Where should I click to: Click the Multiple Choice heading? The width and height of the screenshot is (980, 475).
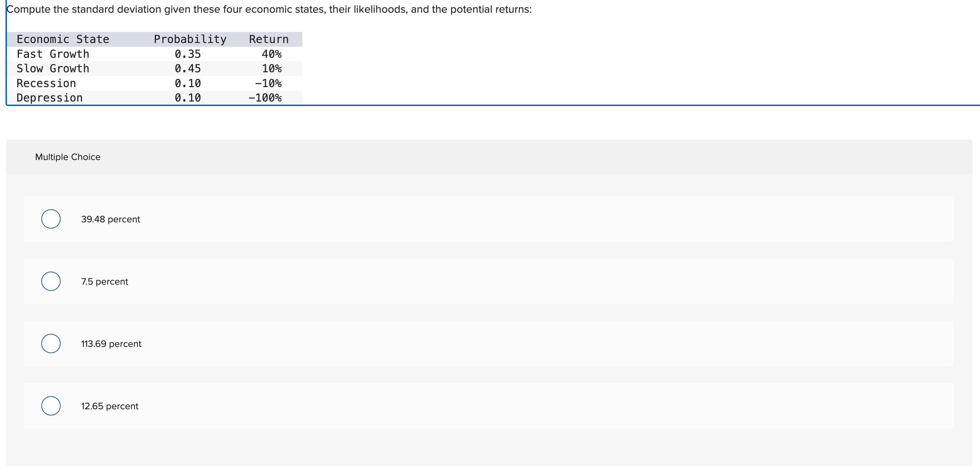68,157
